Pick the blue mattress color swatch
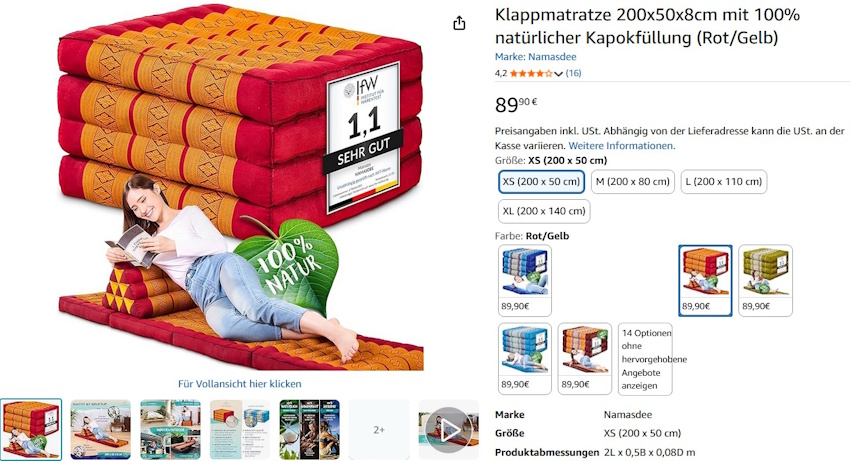850x461 pixels. (525, 280)
